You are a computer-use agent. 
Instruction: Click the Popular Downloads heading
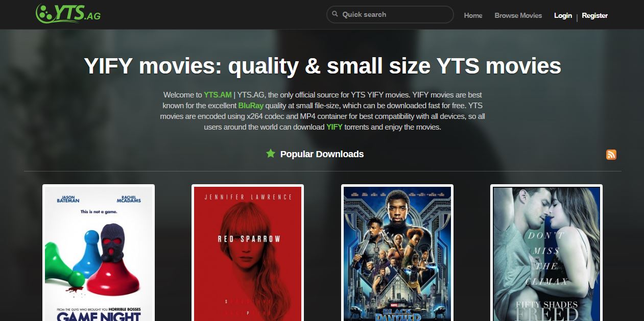(x=322, y=154)
